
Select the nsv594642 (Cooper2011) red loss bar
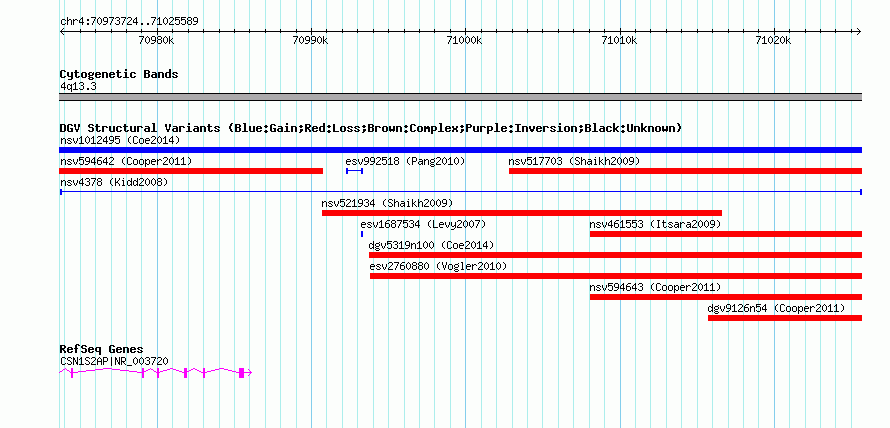[191, 171]
